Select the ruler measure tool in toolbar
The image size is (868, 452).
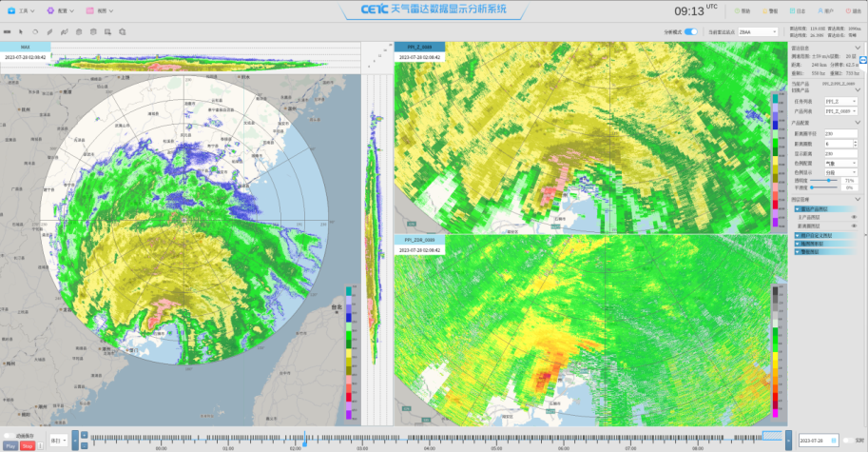[x=8, y=32]
